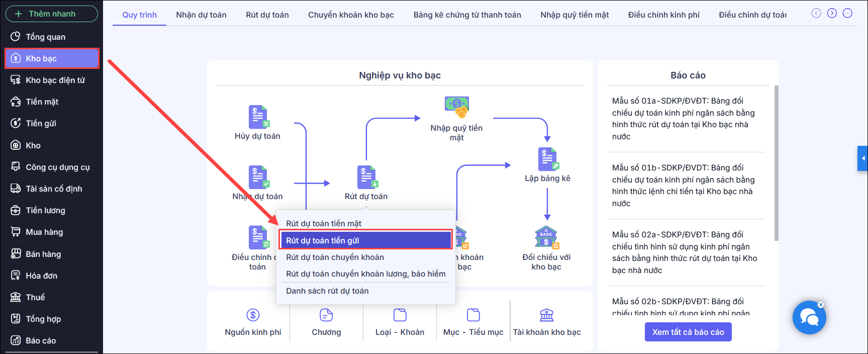
Task: Open the more tabs ellipsis menu
Action: coord(847,13)
